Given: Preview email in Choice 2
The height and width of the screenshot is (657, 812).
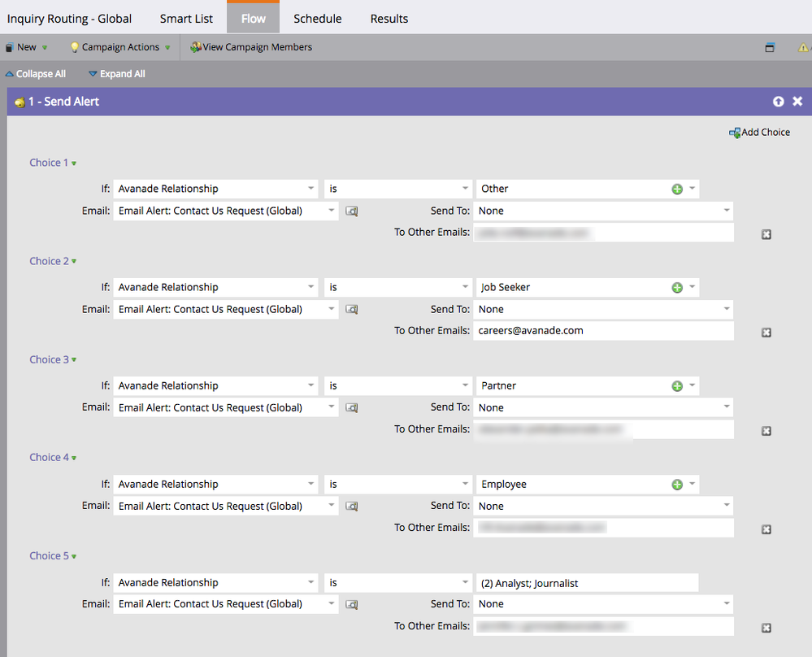Looking at the screenshot, I should pos(352,309).
